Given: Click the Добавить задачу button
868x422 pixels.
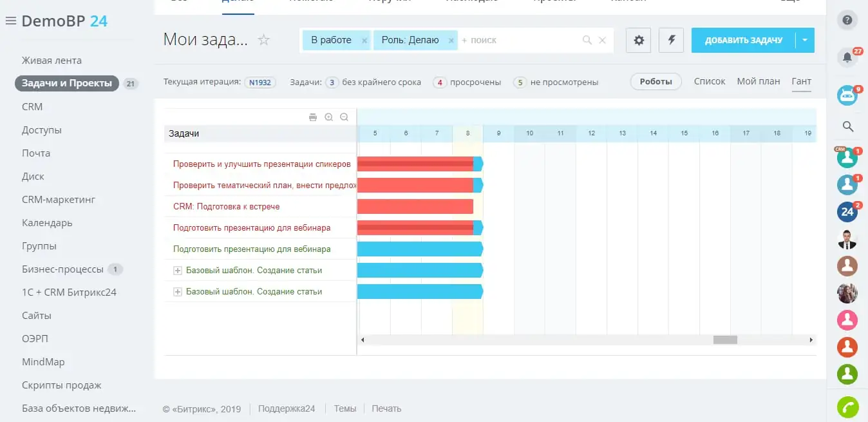Looking at the screenshot, I should click(x=744, y=40).
